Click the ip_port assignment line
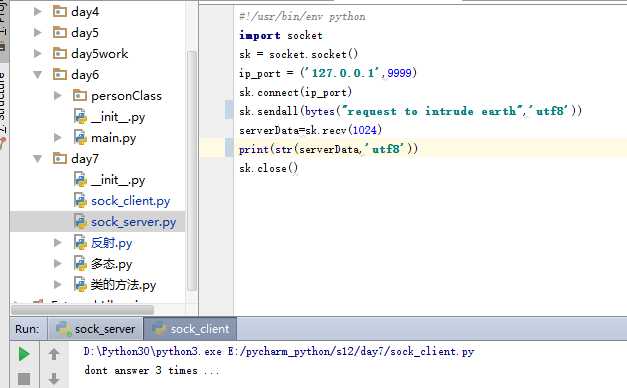This screenshot has width=627, height=388. (328, 73)
